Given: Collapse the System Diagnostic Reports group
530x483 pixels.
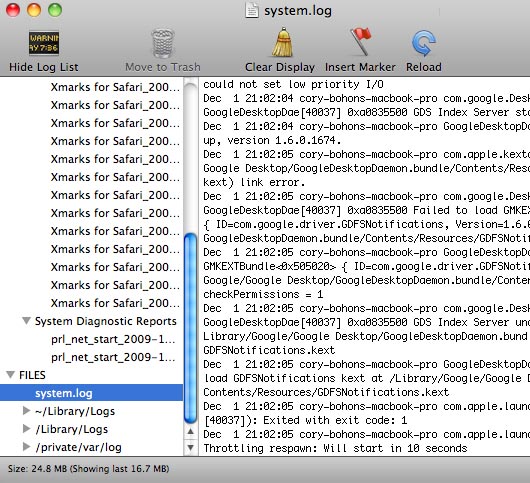Looking at the screenshot, I should point(26,321).
